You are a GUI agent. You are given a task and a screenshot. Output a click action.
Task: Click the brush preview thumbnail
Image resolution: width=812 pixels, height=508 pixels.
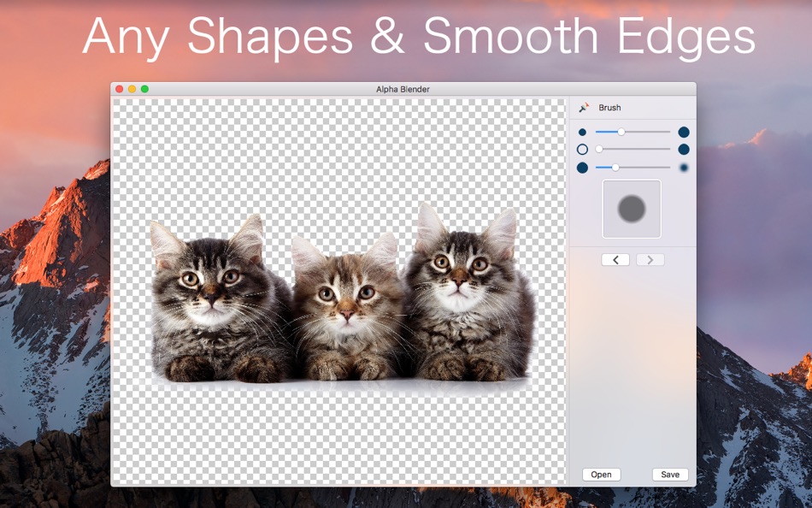[x=632, y=209]
